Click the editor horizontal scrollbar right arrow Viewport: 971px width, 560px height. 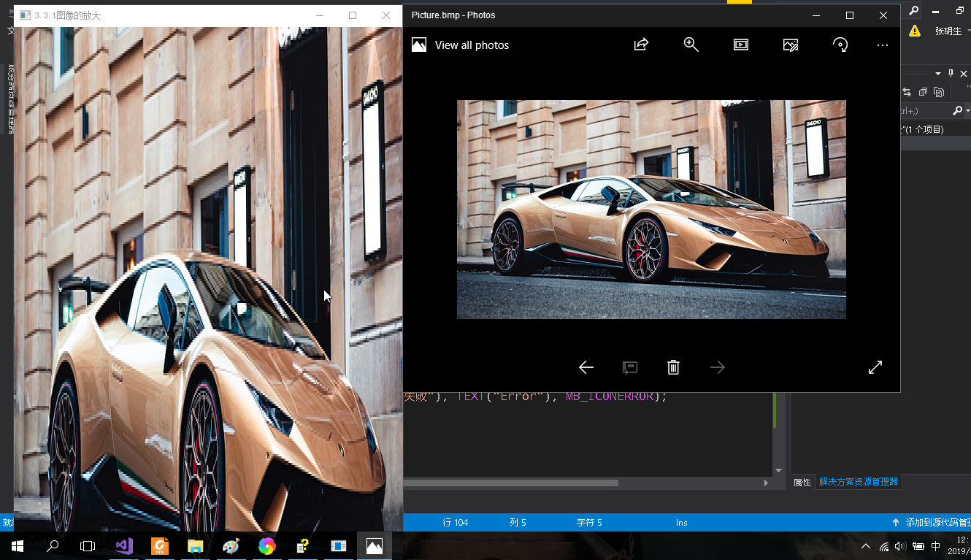[x=766, y=483]
